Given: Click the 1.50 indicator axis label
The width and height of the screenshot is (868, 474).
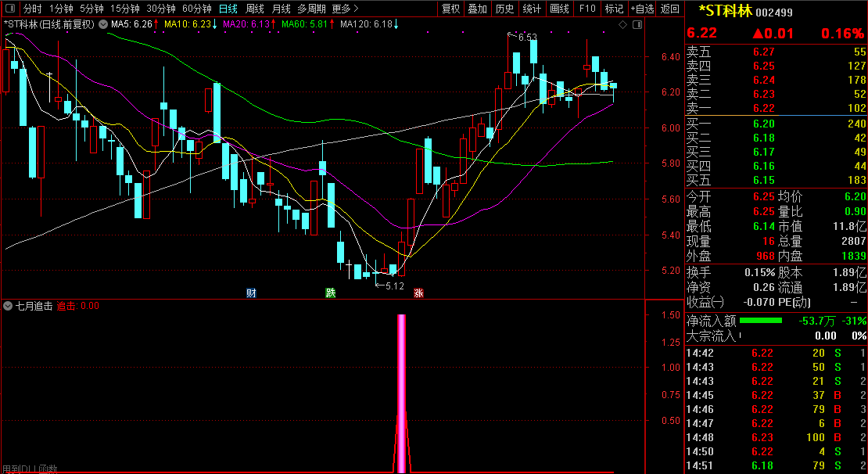Looking at the screenshot, I should [x=671, y=314].
